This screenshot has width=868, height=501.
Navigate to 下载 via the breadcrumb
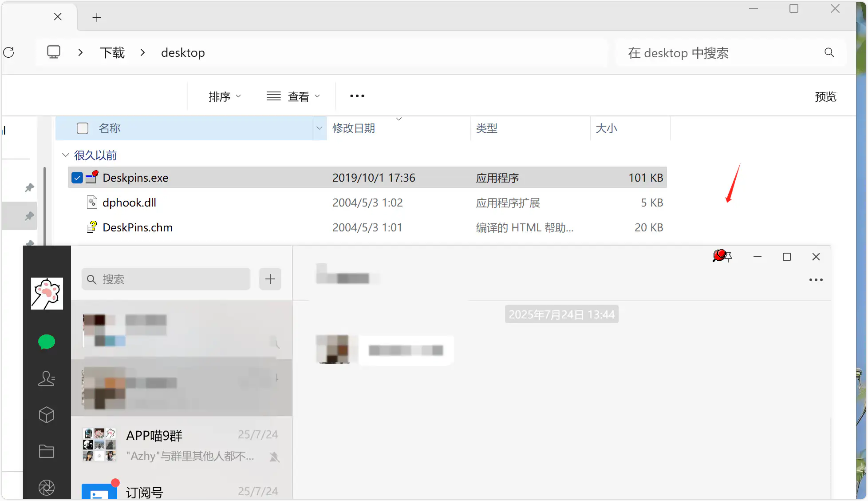click(112, 52)
